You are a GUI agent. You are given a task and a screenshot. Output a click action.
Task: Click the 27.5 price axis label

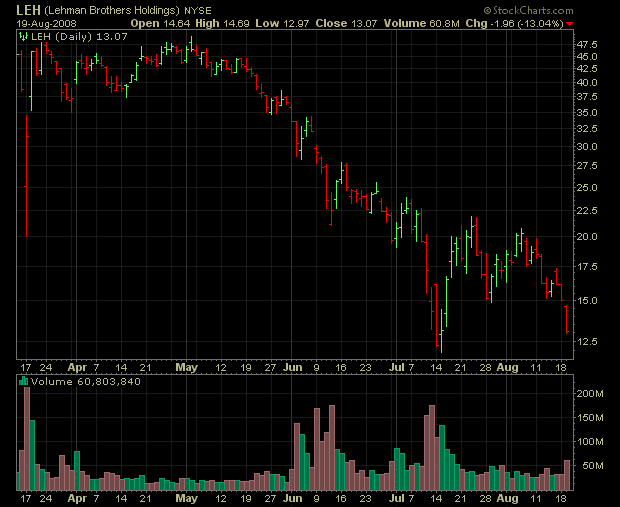tap(587, 166)
